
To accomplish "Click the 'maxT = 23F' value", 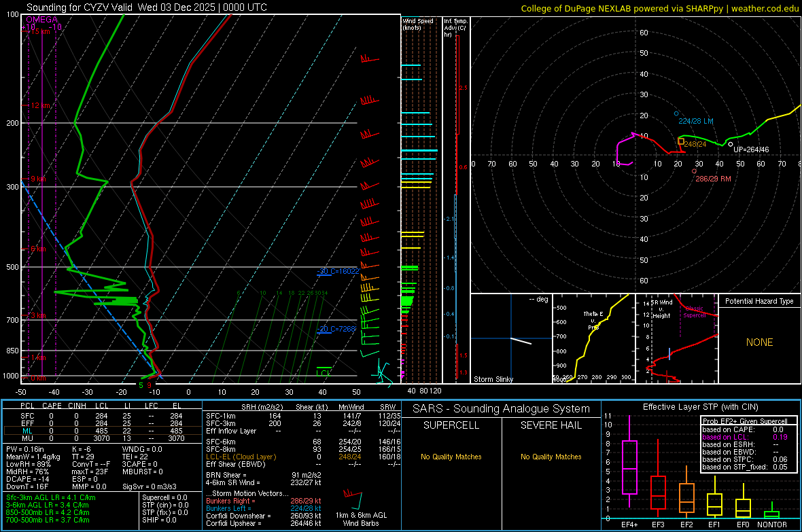I will coord(90,472).
